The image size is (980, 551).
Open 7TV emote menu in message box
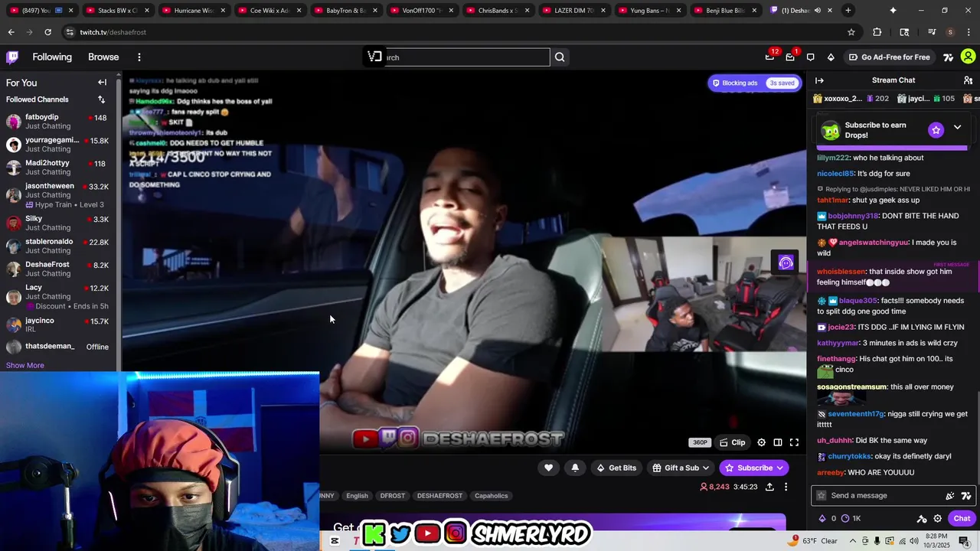[966, 495]
